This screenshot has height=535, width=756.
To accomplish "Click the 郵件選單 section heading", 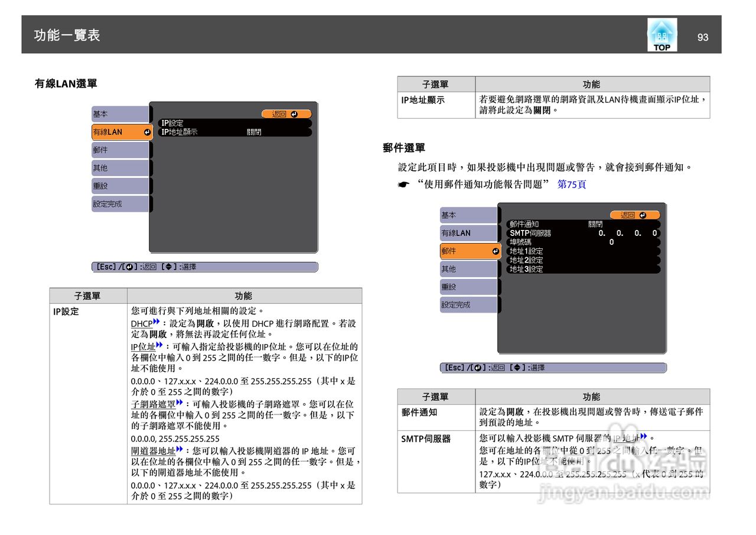I will (x=404, y=148).
